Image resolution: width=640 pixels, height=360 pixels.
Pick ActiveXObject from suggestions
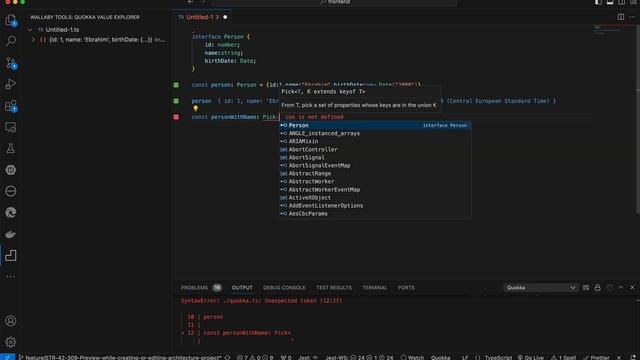[x=375, y=198]
